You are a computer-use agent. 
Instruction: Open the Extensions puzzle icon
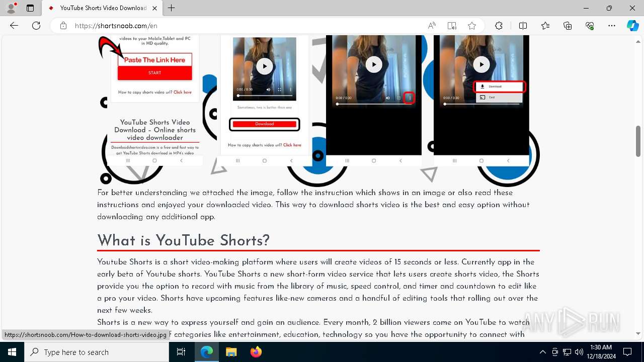[x=499, y=26]
